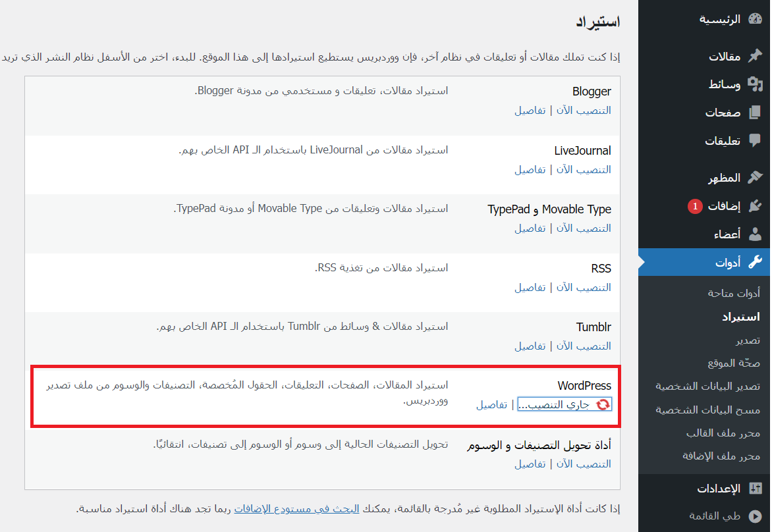The image size is (772, 532).
Task: Open تفاصيل for the Tumblr importer
Action: coord(530,346)
